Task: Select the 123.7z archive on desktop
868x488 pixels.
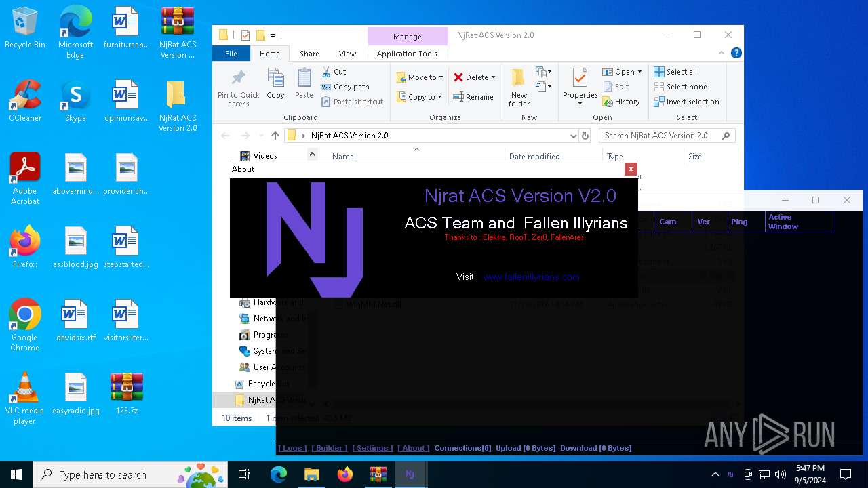Action: tap(126, 393)
